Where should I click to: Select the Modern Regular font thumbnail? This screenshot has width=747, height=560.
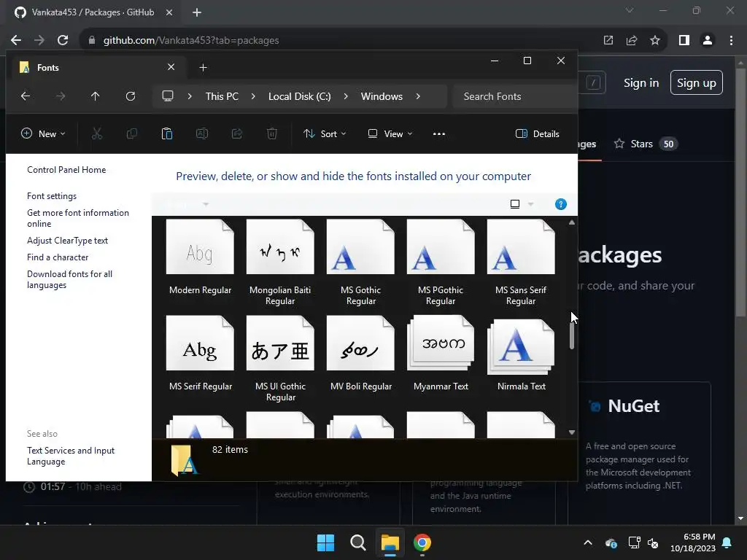click(200, 246)
